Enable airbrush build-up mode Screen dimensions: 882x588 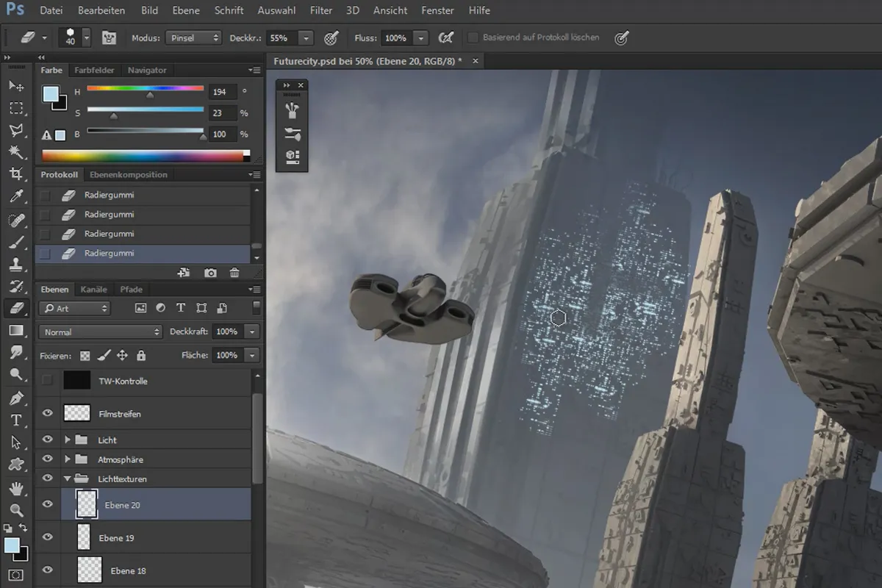(x=445, y=37)
